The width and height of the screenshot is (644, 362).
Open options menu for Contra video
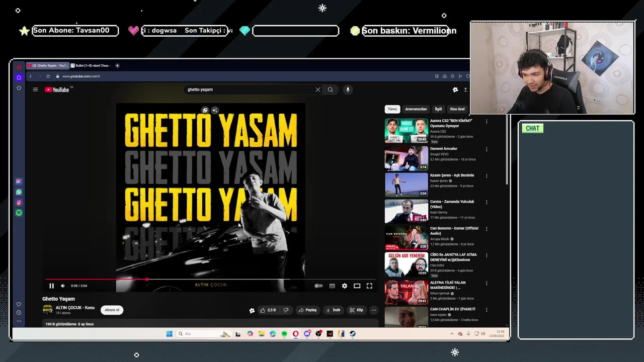coord(486,202)
